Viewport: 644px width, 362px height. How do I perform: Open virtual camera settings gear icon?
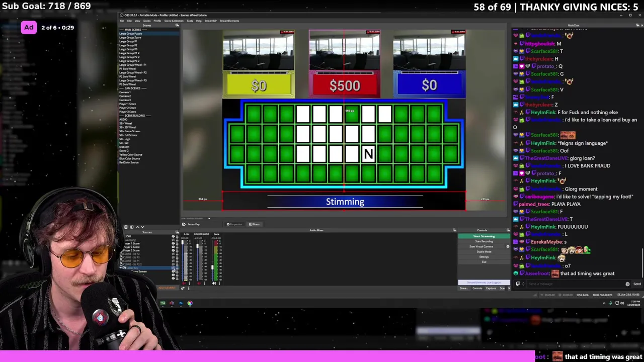[x=508, y=246]
